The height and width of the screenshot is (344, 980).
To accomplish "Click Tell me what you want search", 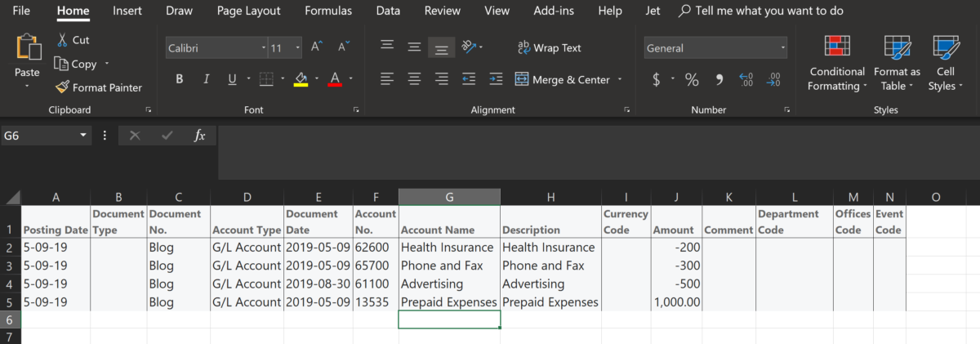I will click(761, 11).
